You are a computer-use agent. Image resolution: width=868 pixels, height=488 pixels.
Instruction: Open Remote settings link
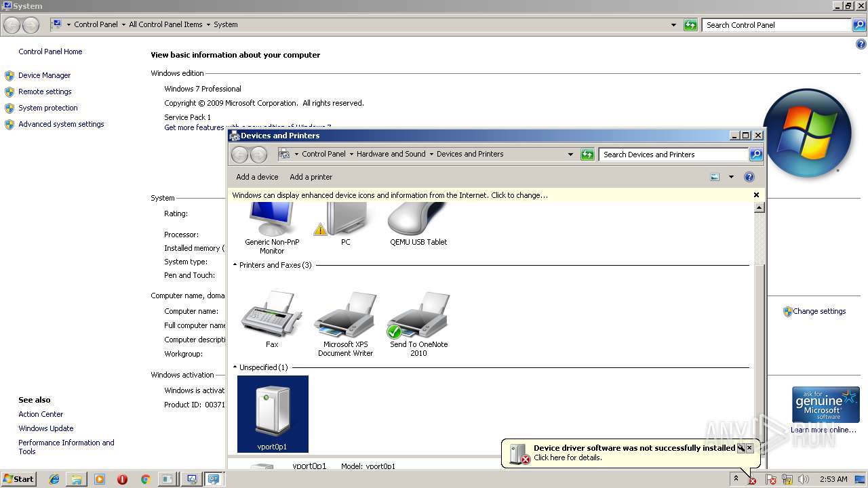45,91
